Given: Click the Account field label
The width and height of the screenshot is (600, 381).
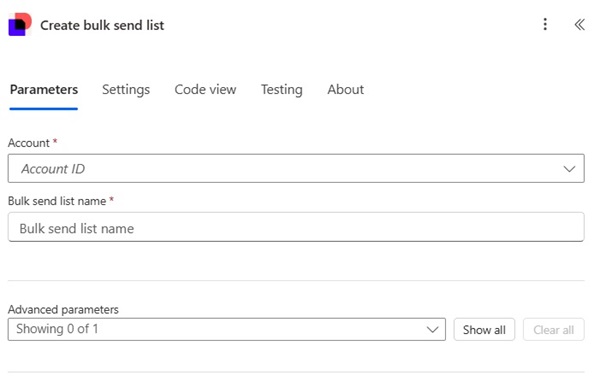Looking at the screenshot, I should pos(29,143).
